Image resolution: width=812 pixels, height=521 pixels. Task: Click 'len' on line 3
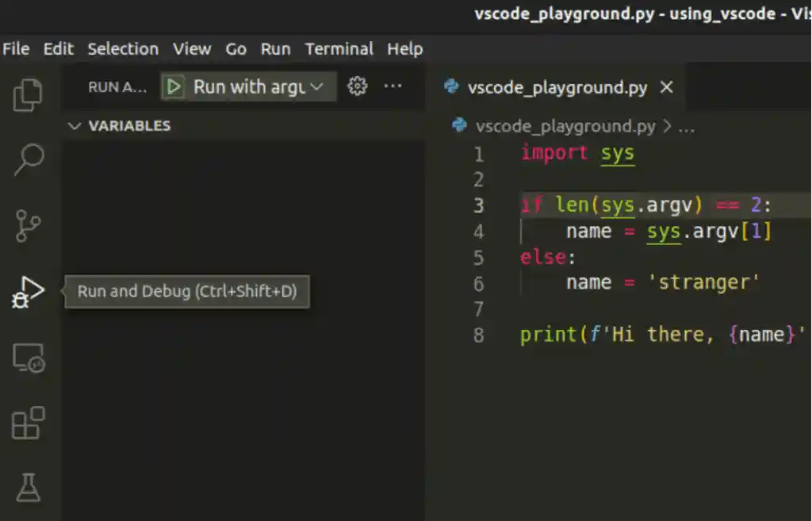572,205
